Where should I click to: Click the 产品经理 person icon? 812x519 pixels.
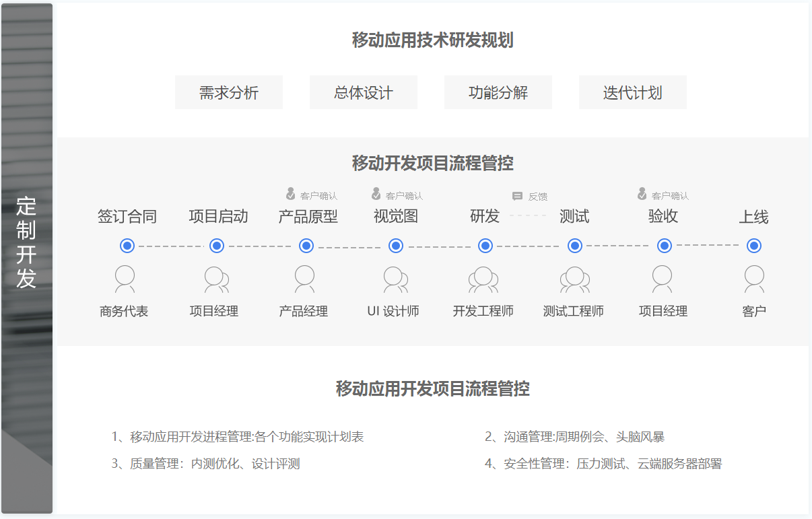[304, 279]
